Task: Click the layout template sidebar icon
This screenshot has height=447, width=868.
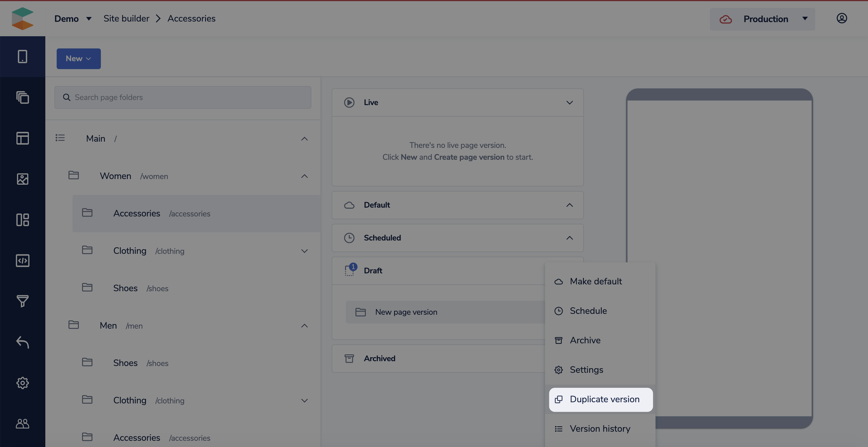Action: click(x=23, y=138)
